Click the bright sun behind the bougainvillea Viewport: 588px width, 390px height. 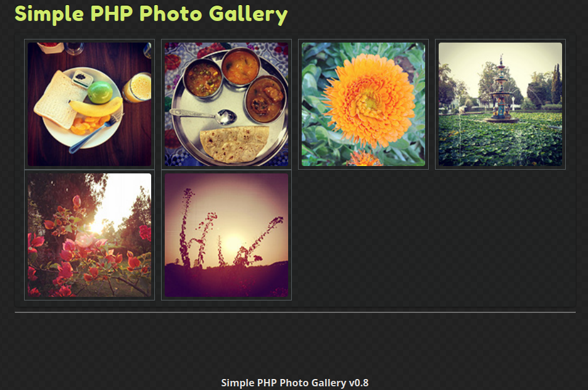click(x=97, y=226)
